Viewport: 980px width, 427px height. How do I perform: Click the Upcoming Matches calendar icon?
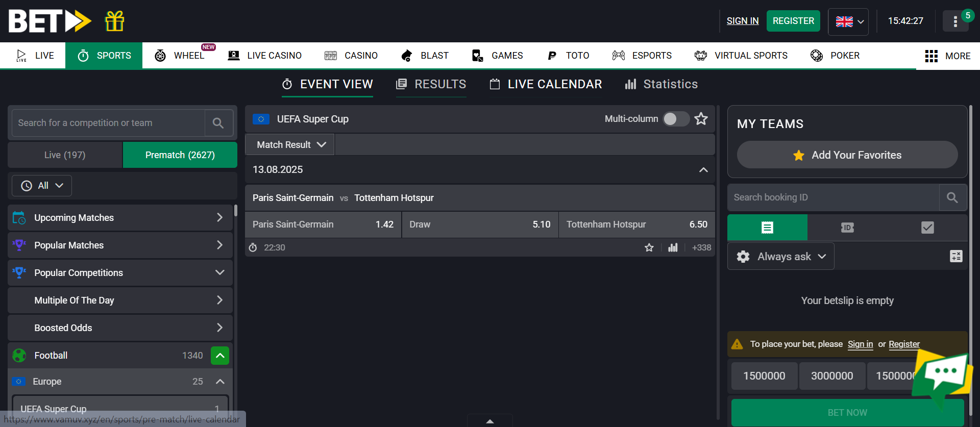19,218
